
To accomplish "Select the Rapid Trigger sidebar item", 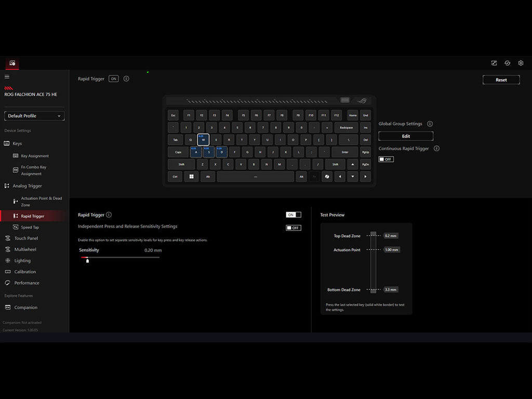I will coord(33,216).
